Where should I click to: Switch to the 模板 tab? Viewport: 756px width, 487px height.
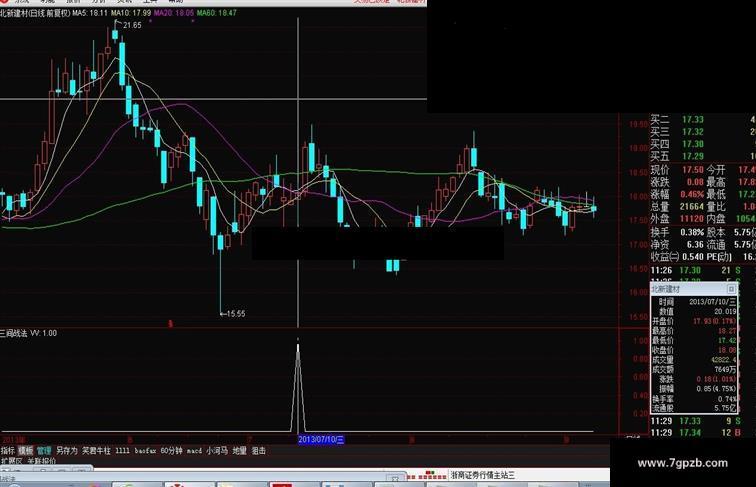point(26,450)
